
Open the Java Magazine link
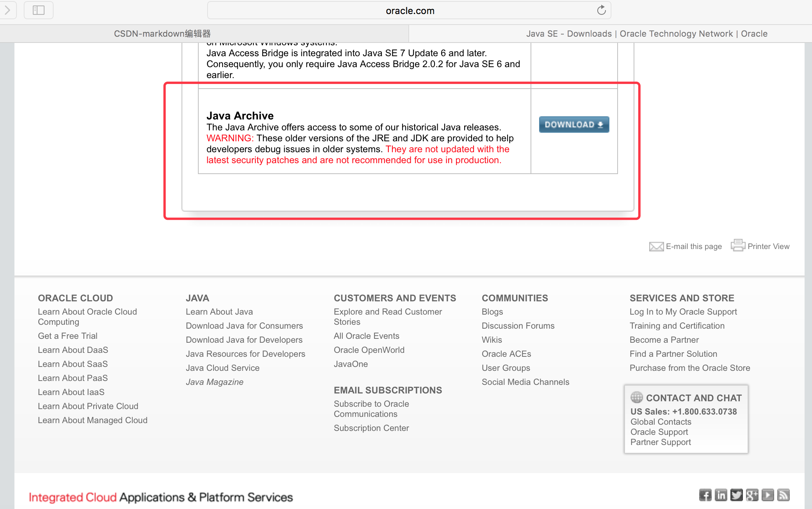point(214,382)
